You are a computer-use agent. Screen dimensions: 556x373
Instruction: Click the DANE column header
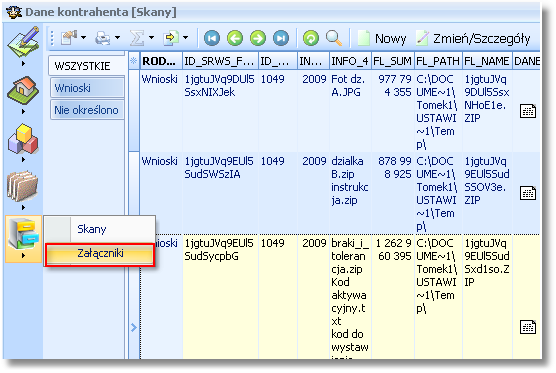click(526, 61)
